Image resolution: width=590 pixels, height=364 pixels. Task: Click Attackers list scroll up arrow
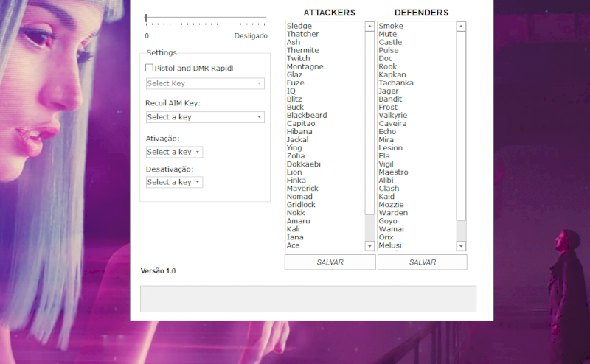click(x=369, y=27)
